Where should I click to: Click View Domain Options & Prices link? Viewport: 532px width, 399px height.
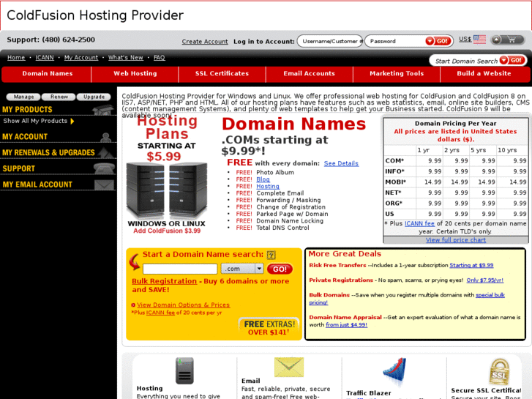click(x=183, y=305)
